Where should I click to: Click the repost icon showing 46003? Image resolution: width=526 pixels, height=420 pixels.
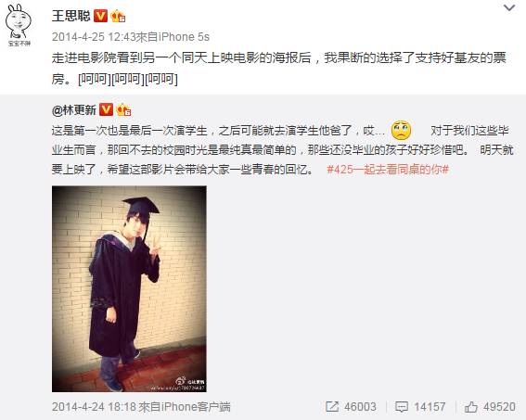tap(332, 407)
